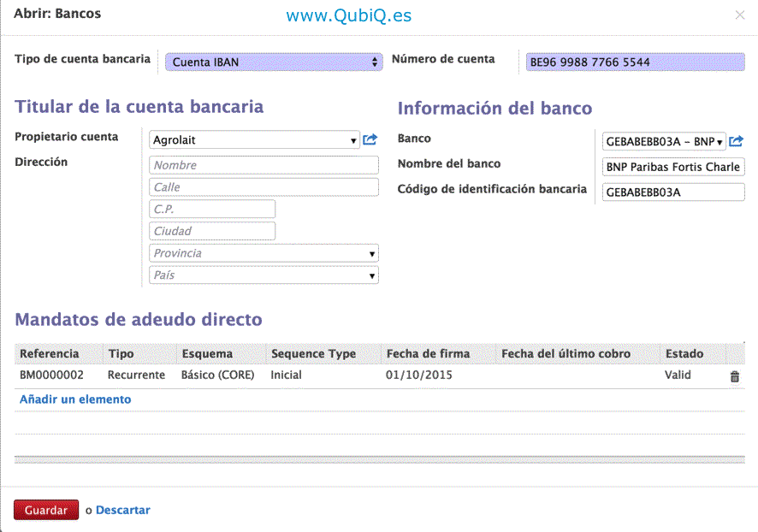
Task: Edit the Nombre del banco field
Action: (x=673, y=167)
